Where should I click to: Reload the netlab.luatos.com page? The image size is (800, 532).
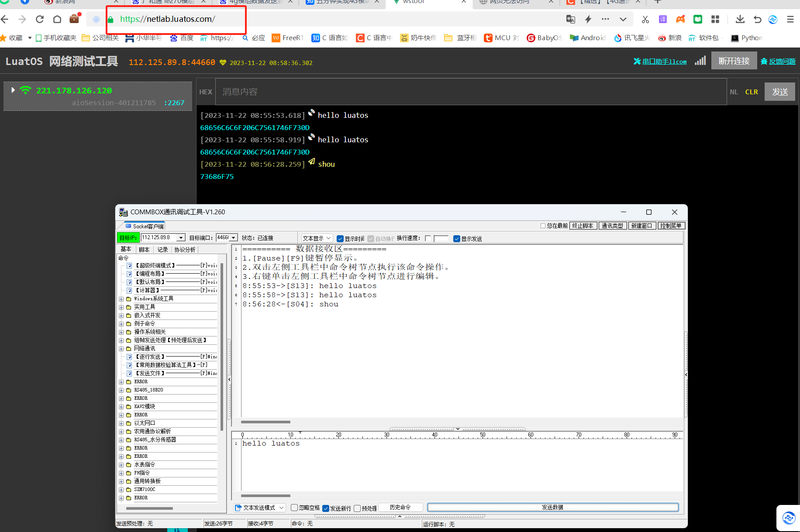[x=40, y=19]
